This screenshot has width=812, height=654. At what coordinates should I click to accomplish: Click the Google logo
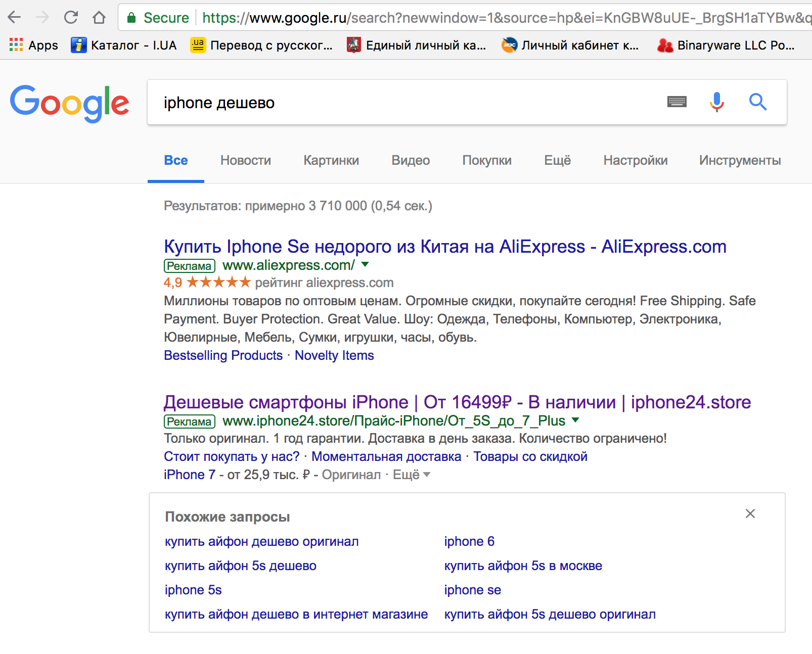(x=70, y=103)
